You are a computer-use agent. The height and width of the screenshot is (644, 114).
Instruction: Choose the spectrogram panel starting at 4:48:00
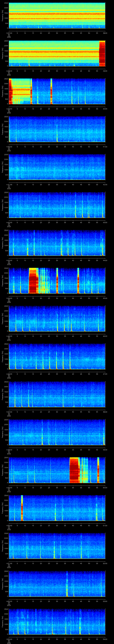click(x=57, y=432)
